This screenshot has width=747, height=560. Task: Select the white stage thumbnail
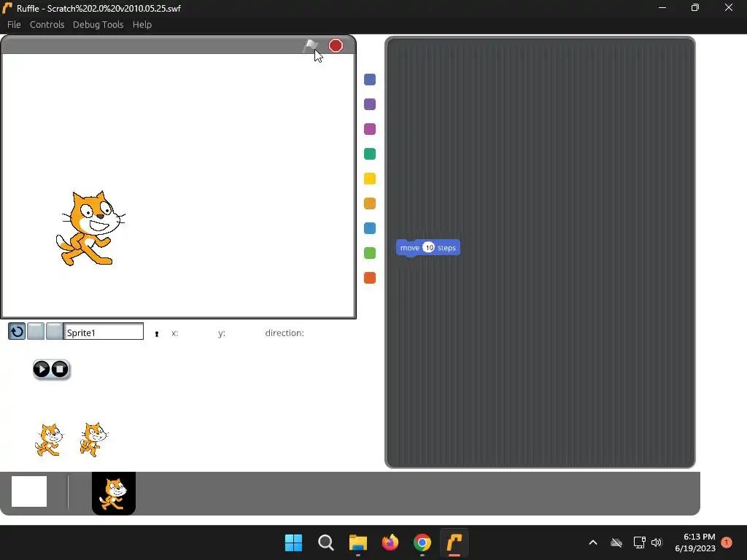click(x=29, y=491)
